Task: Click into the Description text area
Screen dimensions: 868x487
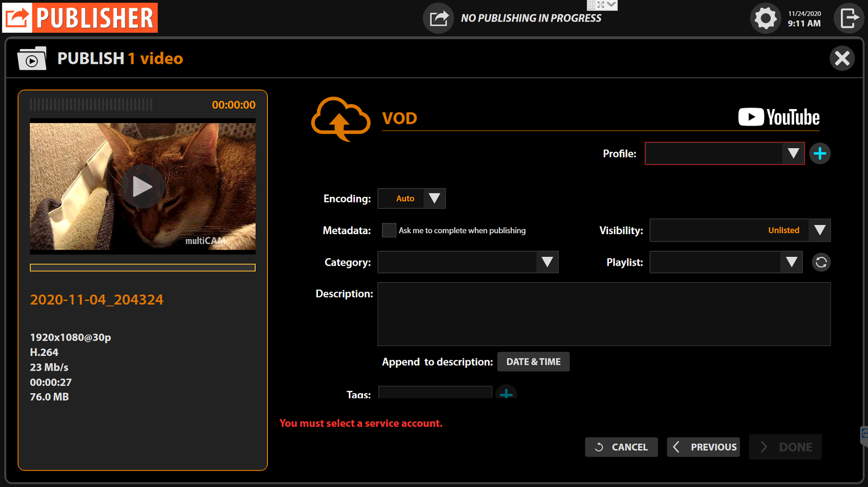Action: click(604, 314)
